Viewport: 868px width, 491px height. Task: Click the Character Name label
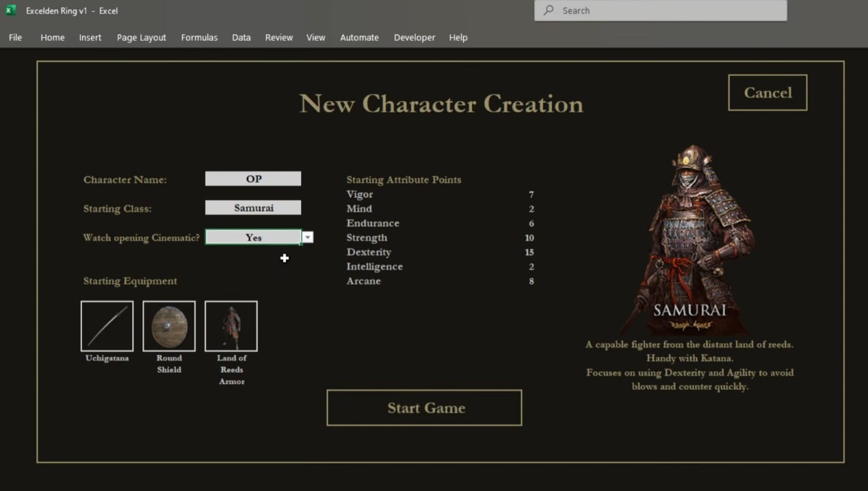[x=125, y=180]
